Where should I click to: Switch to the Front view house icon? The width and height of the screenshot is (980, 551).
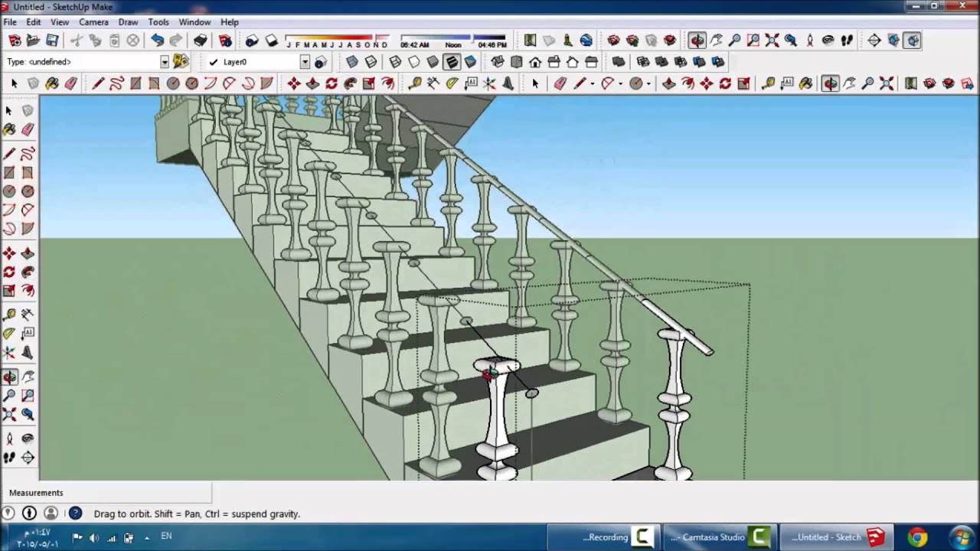coord(535,62)
